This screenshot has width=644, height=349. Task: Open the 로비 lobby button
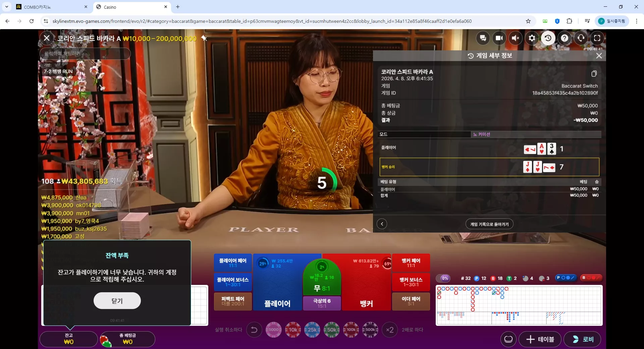[582, 339]
